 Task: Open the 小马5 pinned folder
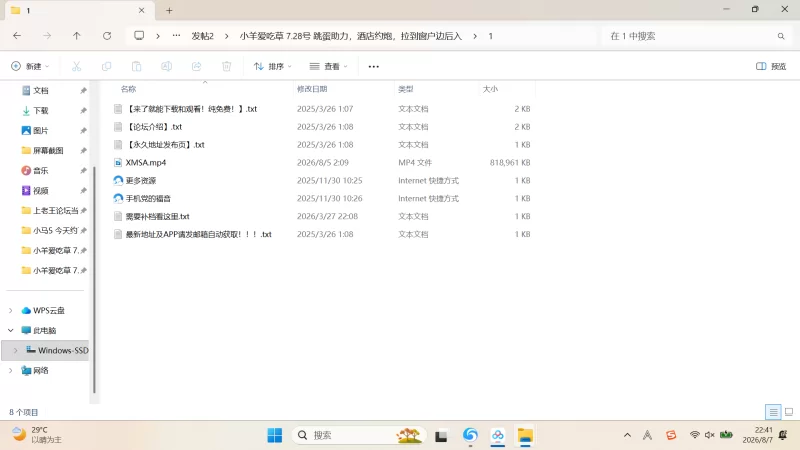coord(55,230)
